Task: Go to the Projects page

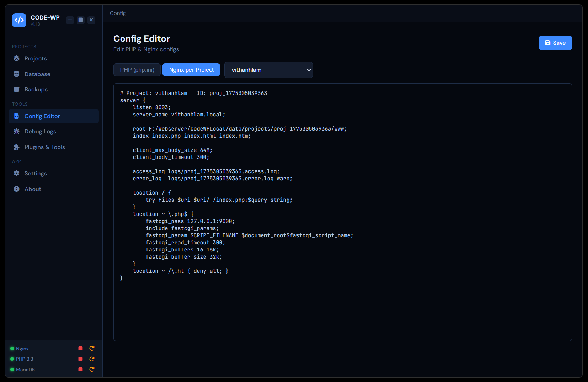Action: 36,59
